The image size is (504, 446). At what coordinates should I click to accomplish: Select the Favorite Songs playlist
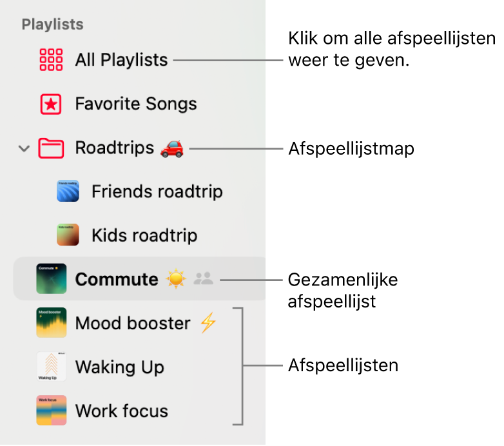(x=135, y=104)
